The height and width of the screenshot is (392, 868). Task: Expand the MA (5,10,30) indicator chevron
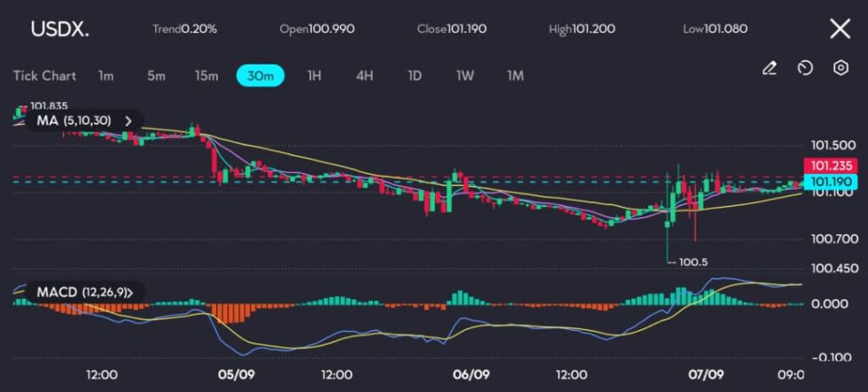(x=129, y=120)
